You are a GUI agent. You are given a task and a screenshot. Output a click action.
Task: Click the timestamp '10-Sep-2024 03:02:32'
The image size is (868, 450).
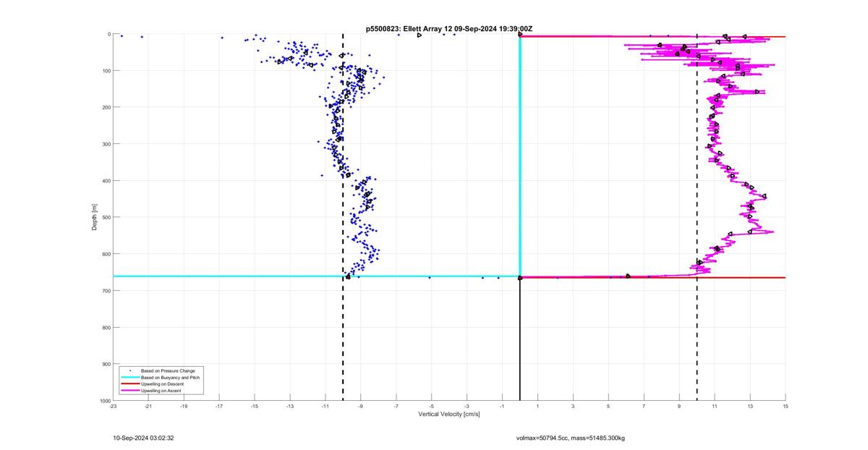143,438
